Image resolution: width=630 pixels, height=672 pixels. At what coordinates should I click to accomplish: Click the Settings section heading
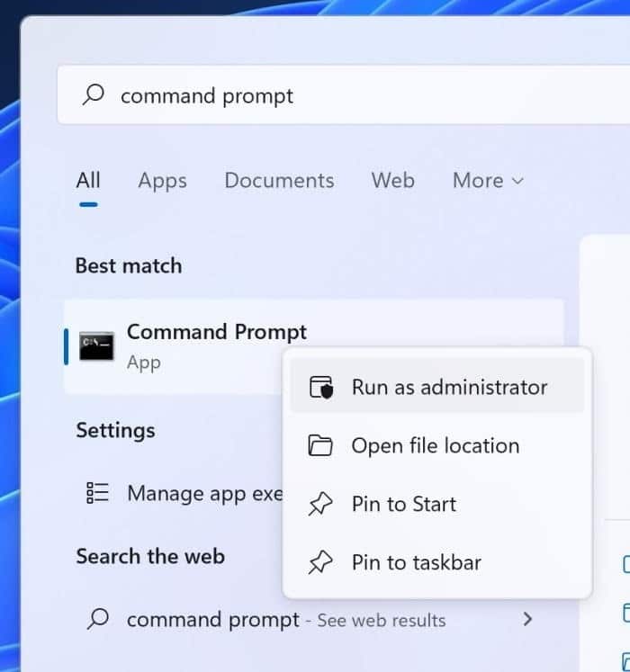[116, 430]
